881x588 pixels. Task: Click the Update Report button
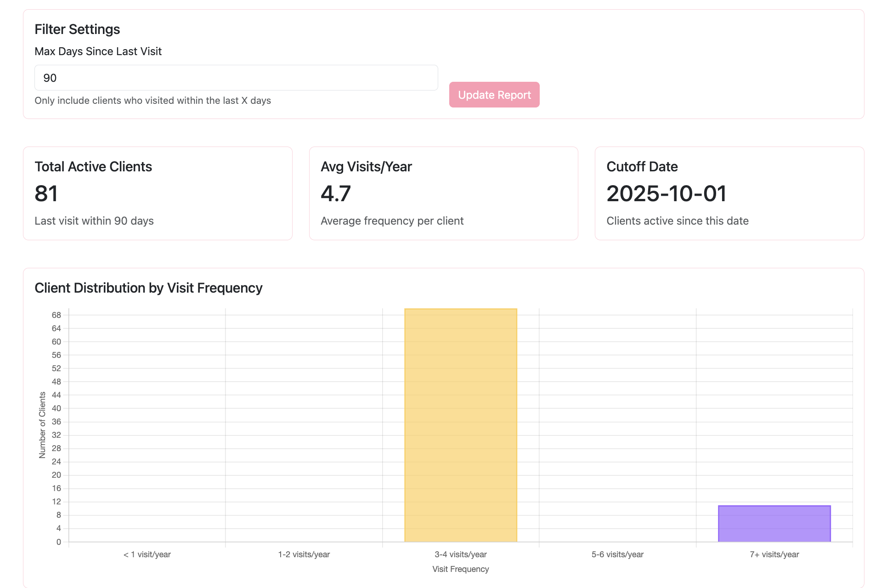tap(494, 95)
